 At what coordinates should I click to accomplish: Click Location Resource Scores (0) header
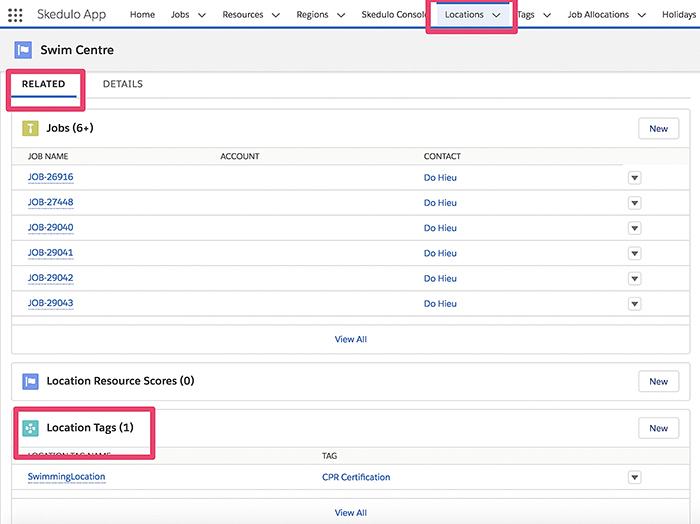121,381
